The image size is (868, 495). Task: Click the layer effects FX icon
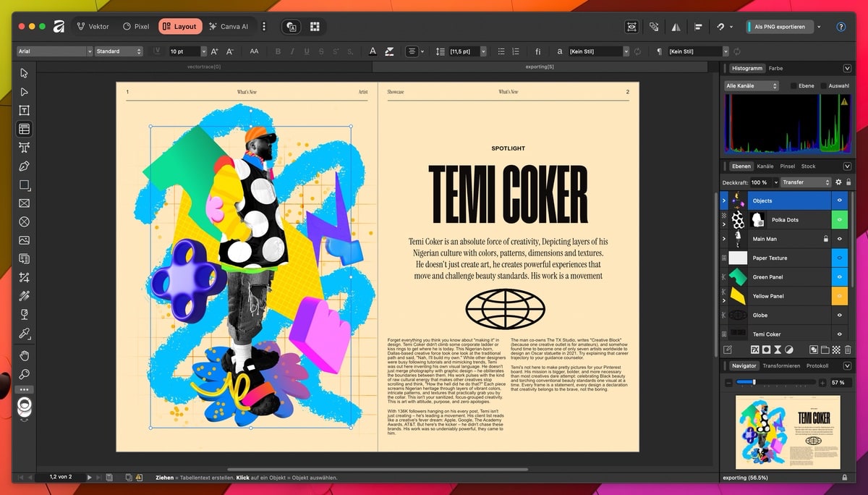tap(754, 350)
